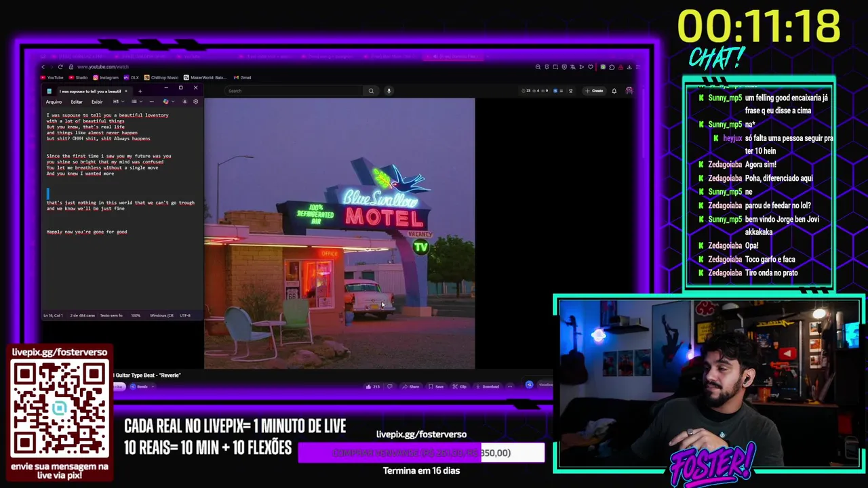The height and width of the screenshot is (488, 868).
Task: Open the Exibir menu in Notepad
Action: [x=97, y=102]
